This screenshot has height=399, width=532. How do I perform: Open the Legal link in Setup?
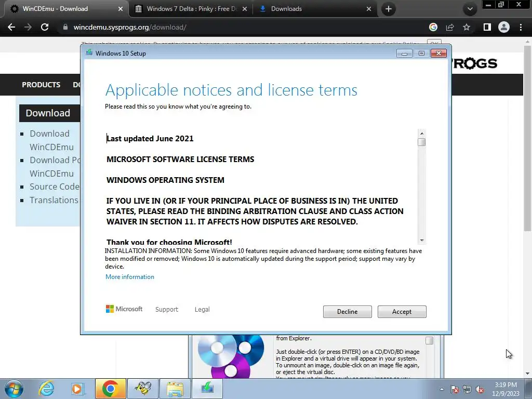202,310
